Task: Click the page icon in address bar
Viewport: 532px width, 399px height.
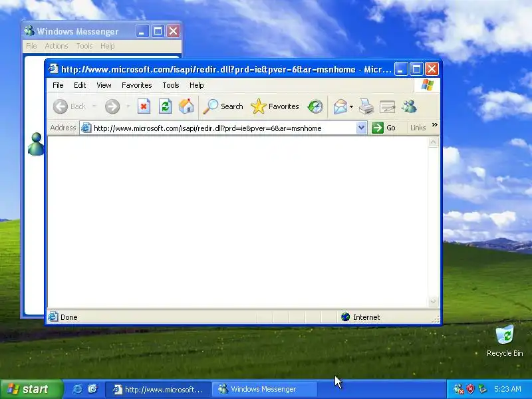Action: click(86, 128)
